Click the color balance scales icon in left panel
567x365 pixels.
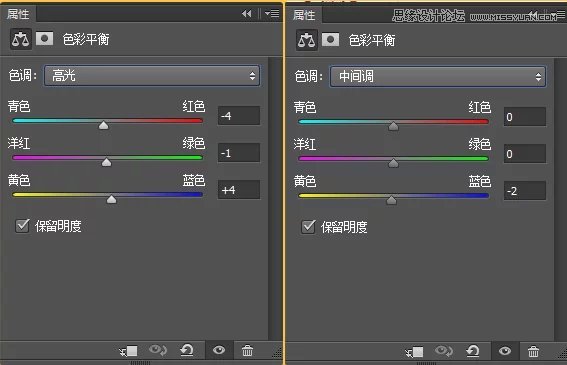(21, 39)
